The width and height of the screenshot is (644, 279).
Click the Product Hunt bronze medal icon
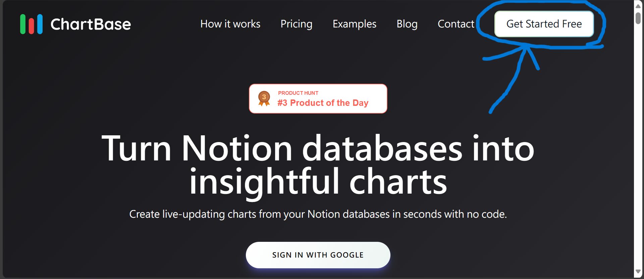[264, 98]
